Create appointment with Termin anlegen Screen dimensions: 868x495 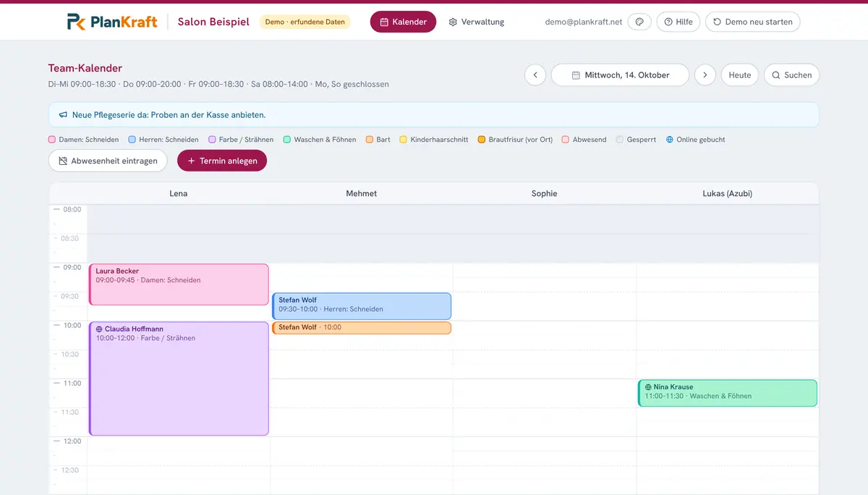point(222,161)
